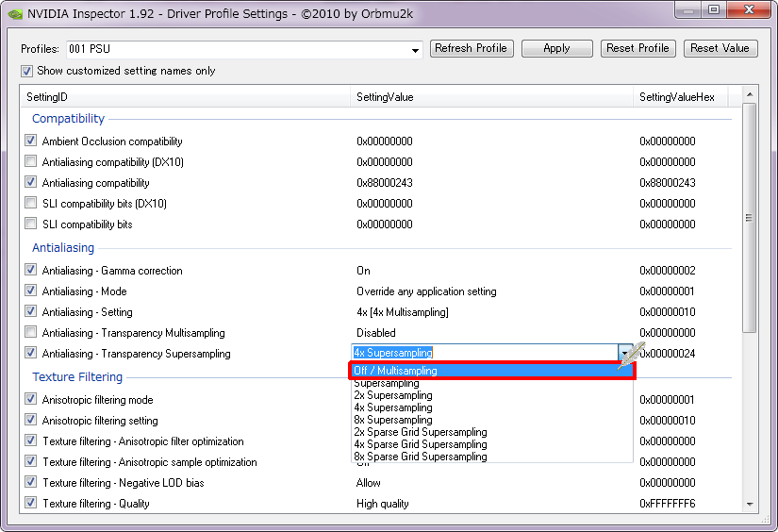Image resolution: width=778 pixels, height=532 pixels.
Task: Click the Refresh Profile button
Action: click(472, 49)
